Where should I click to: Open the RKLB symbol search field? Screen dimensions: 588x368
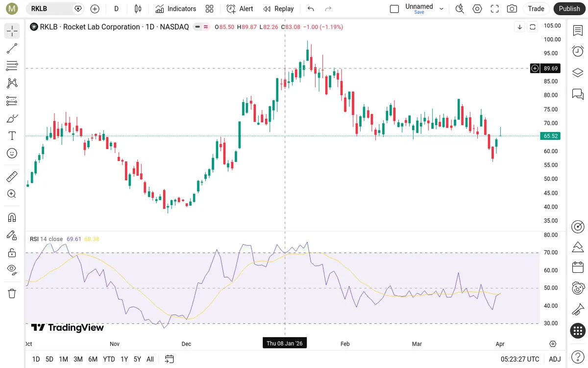[x=55, y=9]
